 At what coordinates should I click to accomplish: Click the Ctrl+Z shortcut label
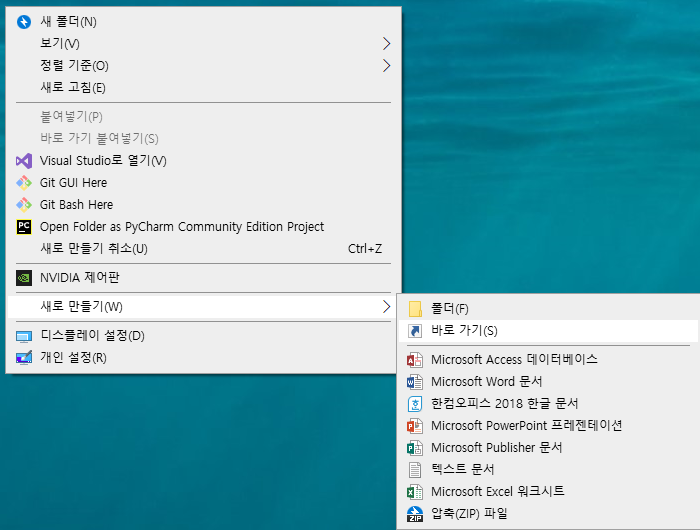click(365, 249)
